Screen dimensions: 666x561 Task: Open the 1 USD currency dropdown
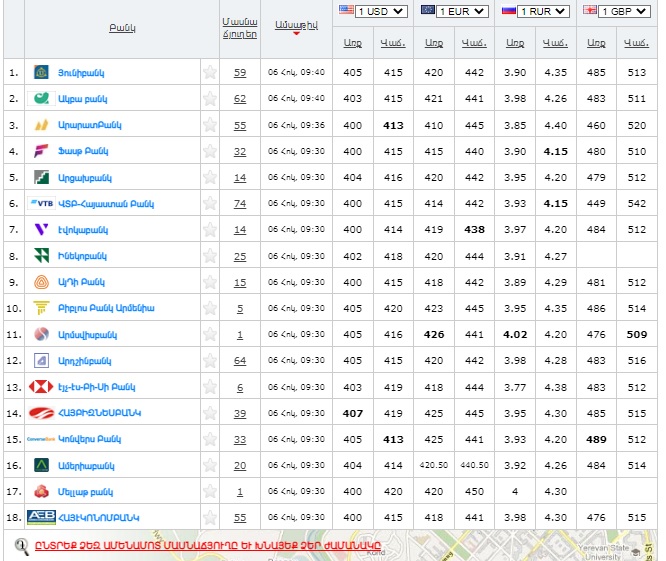pos(381,11)
